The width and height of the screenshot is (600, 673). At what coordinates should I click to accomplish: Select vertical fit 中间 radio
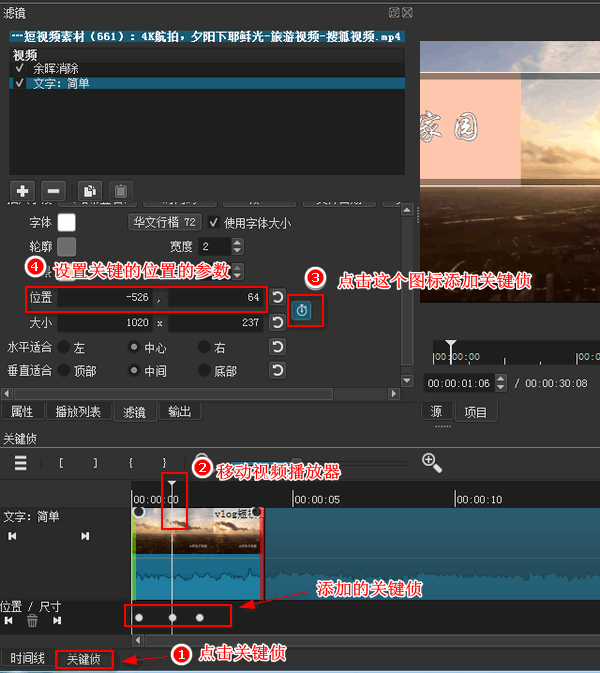[134, 370]
